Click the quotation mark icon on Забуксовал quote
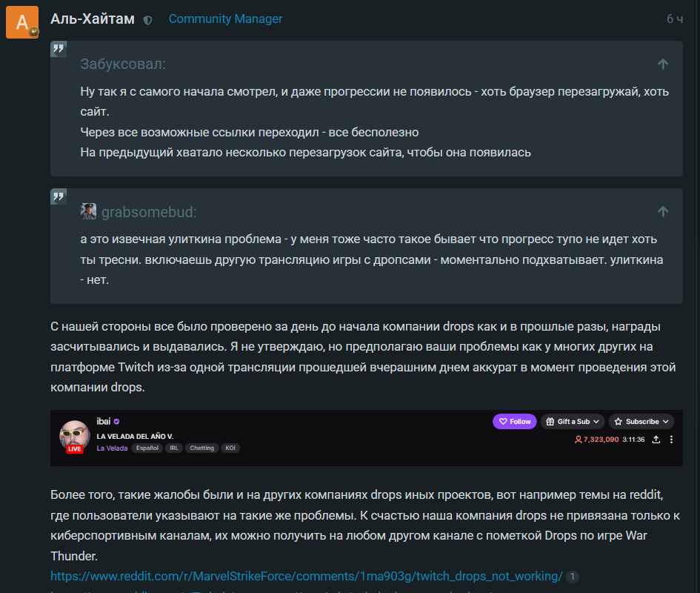The image size is (700, 593). tap(59, 49)
